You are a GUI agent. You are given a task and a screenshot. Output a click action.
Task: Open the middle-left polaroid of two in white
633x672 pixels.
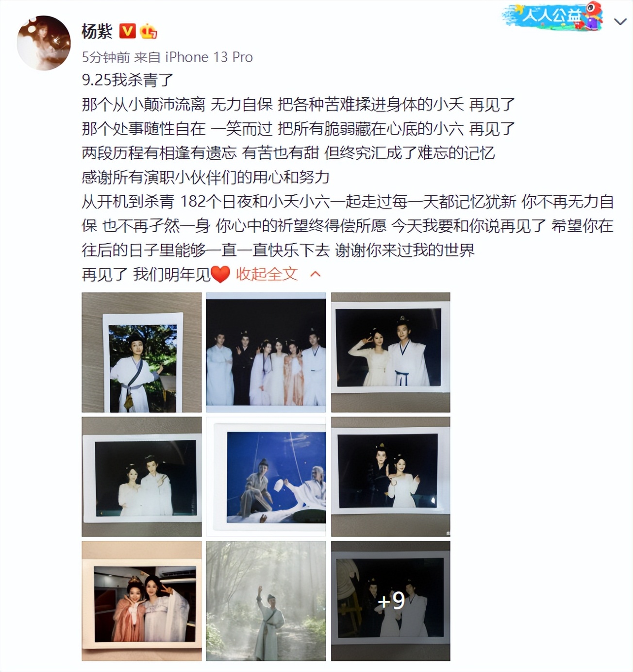[142, 477]
